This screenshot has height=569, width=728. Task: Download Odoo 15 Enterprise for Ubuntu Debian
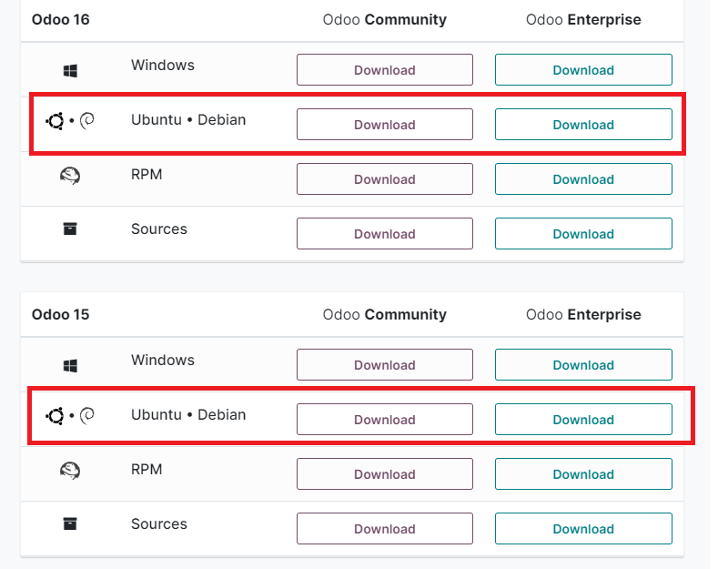click(x=583, y=420)
